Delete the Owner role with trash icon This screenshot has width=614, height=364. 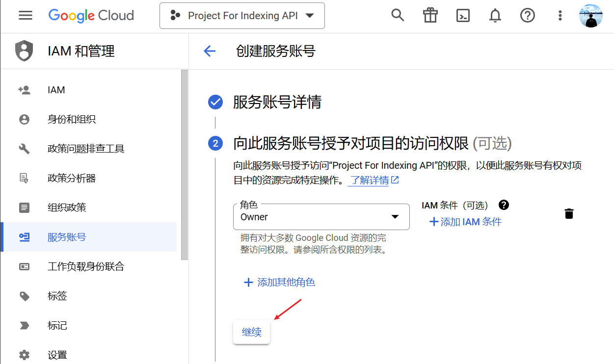click(x=569, y=214)
